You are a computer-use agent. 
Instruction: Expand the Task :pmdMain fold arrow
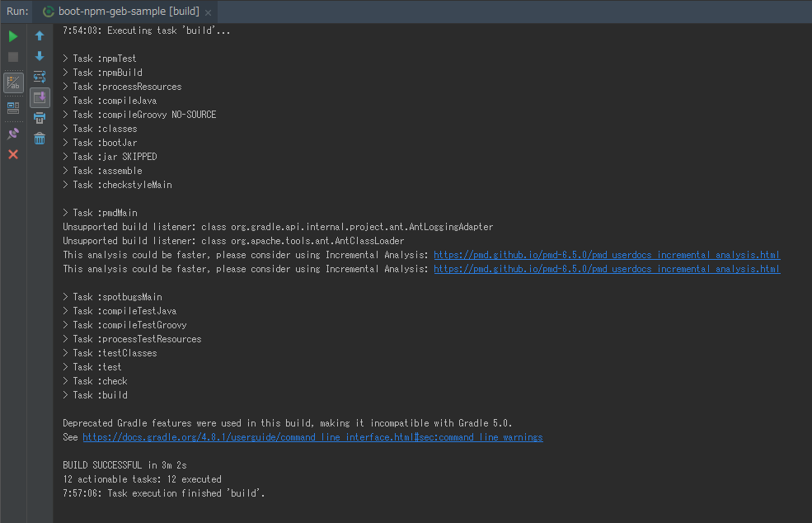coord(66,213)
